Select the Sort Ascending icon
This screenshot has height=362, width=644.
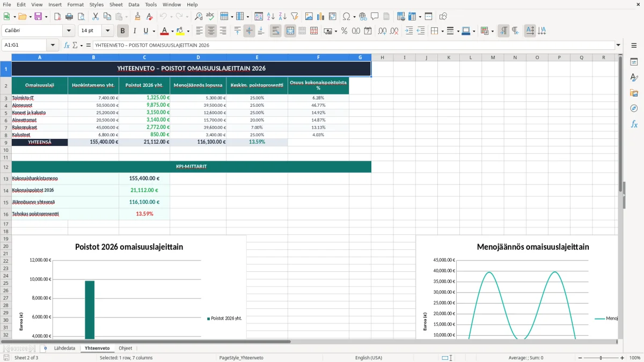click(270, 17)
